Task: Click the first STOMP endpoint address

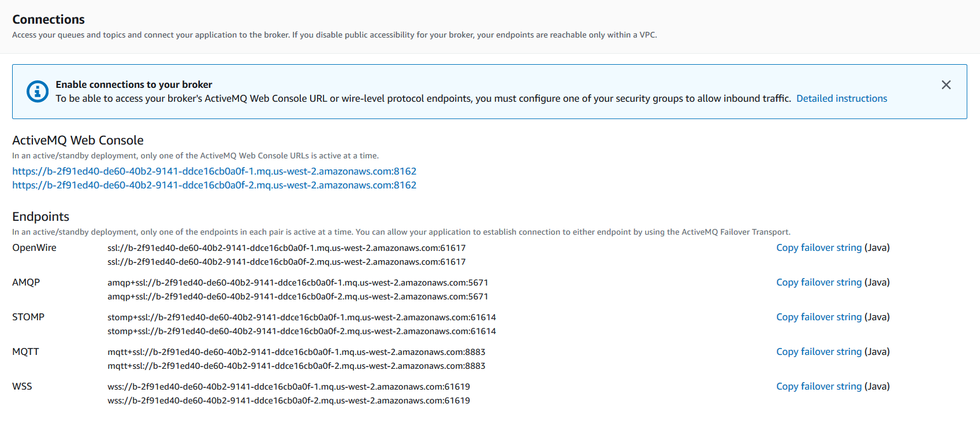Action: click(301, 317)
